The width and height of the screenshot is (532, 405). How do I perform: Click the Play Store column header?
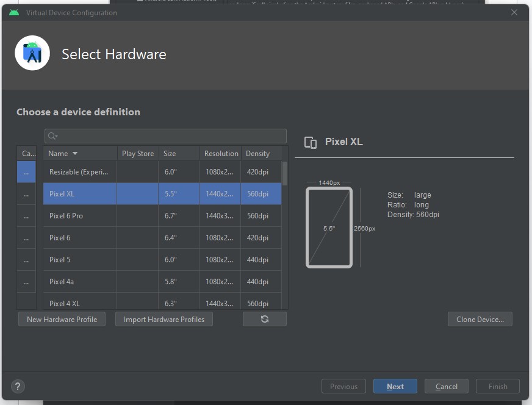[x=138, y=153]
